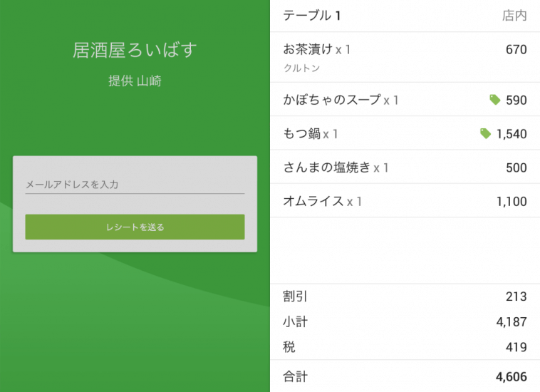The height and width of the screenshot is (392, 540).
Task: Click the discount tag icon beside 590
Action: point(495,100)
